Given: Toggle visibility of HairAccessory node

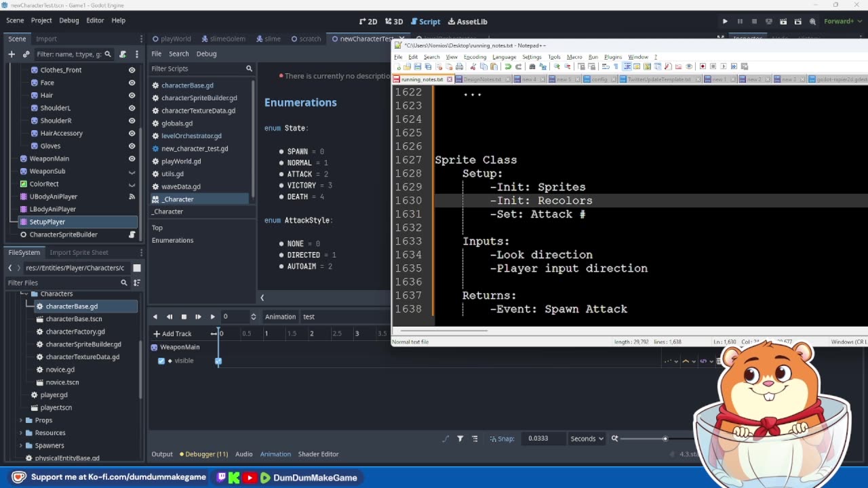Looking at the screenshot, I should click(x=132, y=134).
